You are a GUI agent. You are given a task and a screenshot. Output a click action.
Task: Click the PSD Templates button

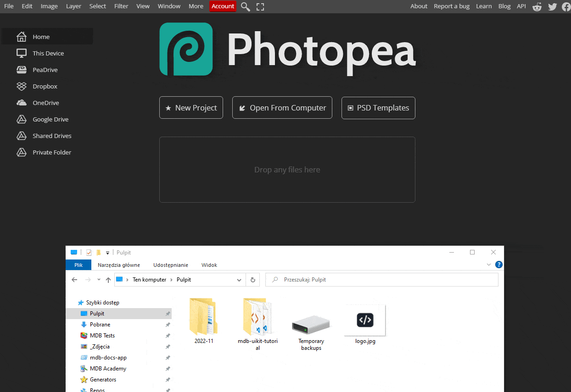[x=378, y=108]
